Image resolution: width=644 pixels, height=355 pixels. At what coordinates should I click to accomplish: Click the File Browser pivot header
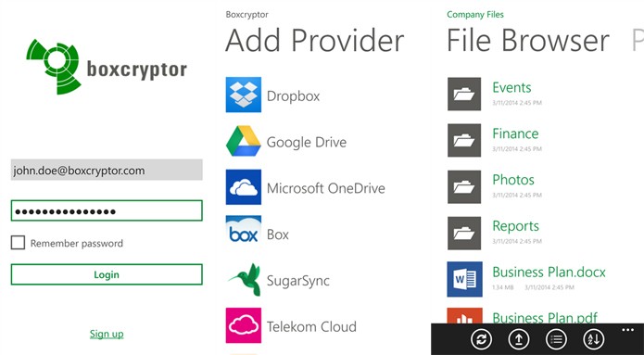pyautogui.click(x=528, y=40)
